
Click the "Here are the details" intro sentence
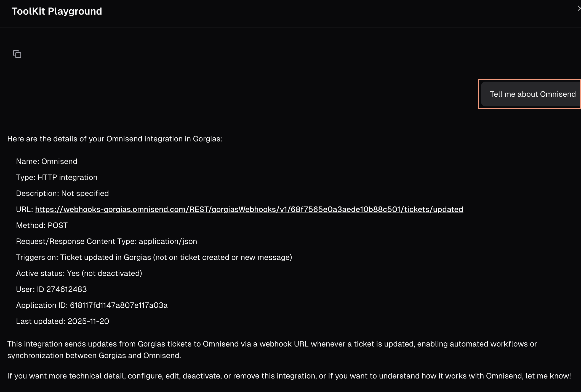click(x=115, y=139)
